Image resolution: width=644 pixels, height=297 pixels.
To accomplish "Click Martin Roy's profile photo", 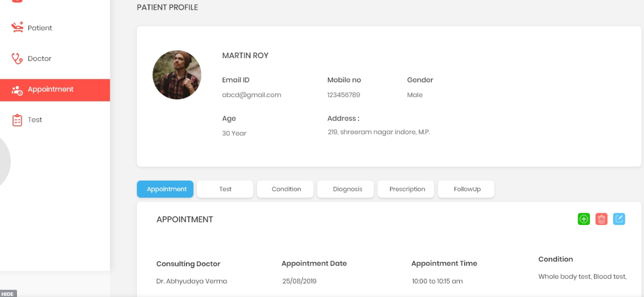I will point(177,75).
